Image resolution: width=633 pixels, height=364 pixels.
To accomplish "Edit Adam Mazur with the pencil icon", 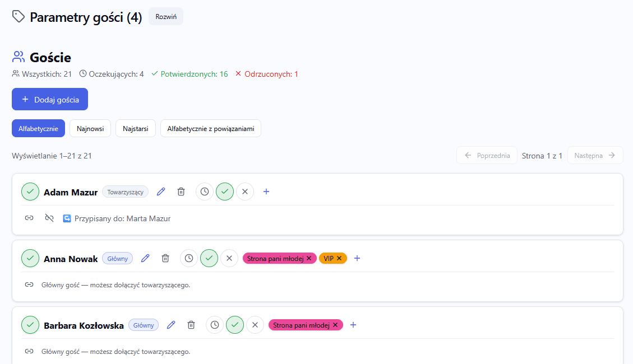I will click(161, 192).
